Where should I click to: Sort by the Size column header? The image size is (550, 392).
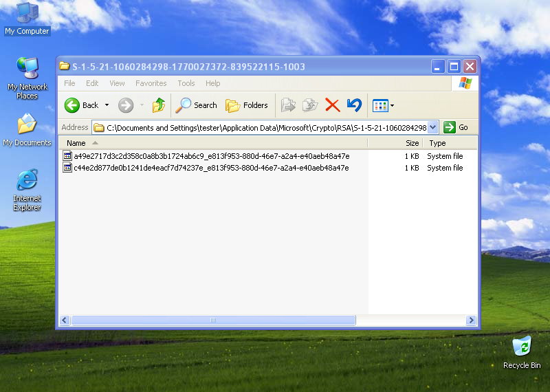pyautogui.click(x=395, y=143)
